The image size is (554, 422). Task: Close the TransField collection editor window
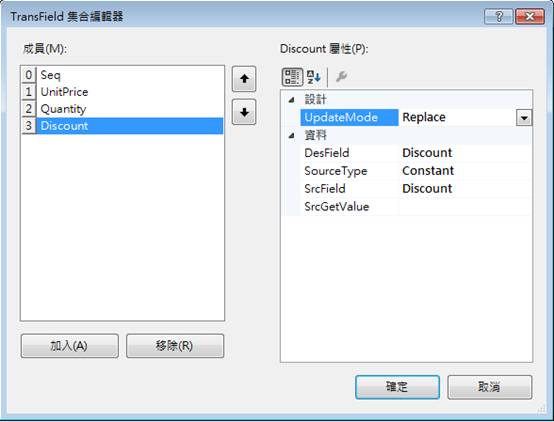click(x=530, y=16)
